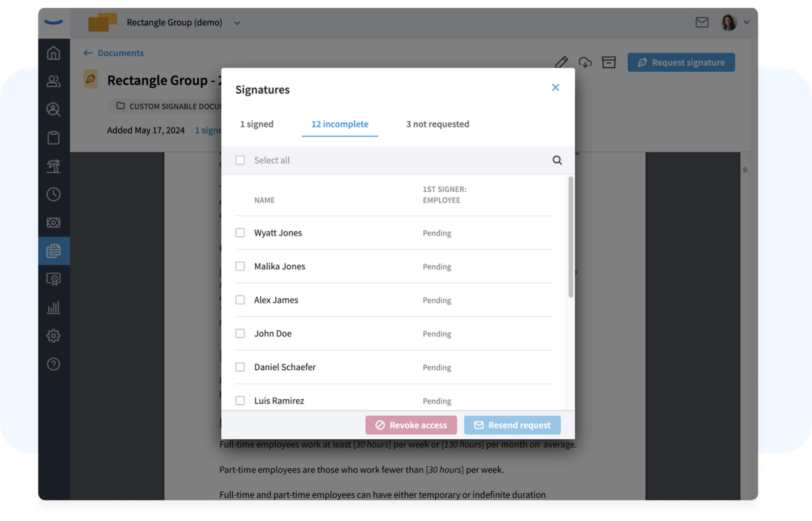Screen dimensions: 812x521
Task: Click the name Alex James
Action: click(276, 300)
